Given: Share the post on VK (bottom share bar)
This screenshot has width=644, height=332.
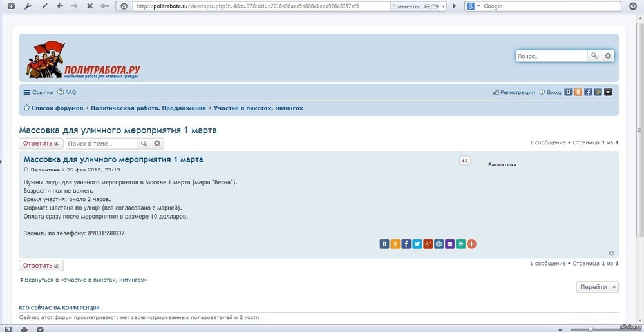Looking at the screenshot, I should (x=385, y=244).
